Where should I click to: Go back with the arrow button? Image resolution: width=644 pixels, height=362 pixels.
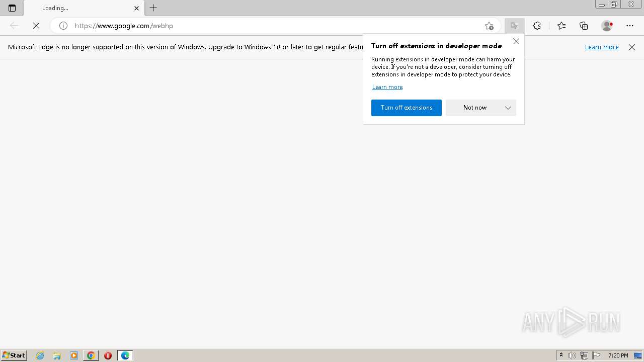point(14,26)
